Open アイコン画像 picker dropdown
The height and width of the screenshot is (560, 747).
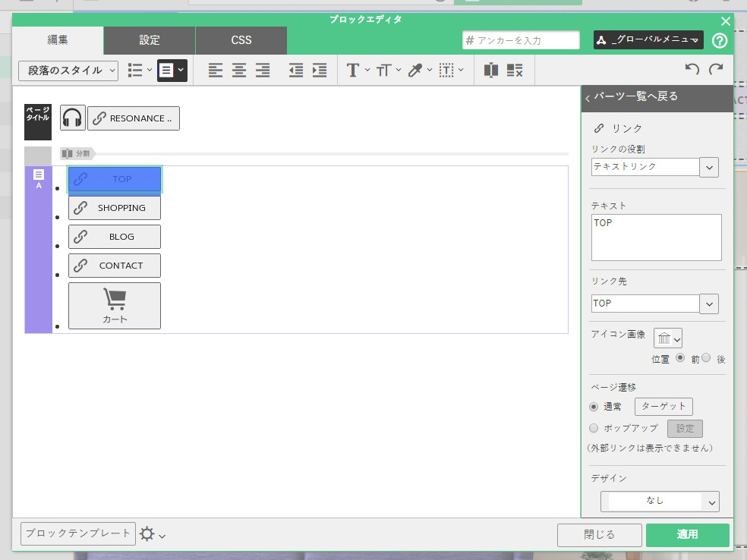point(668,338)
